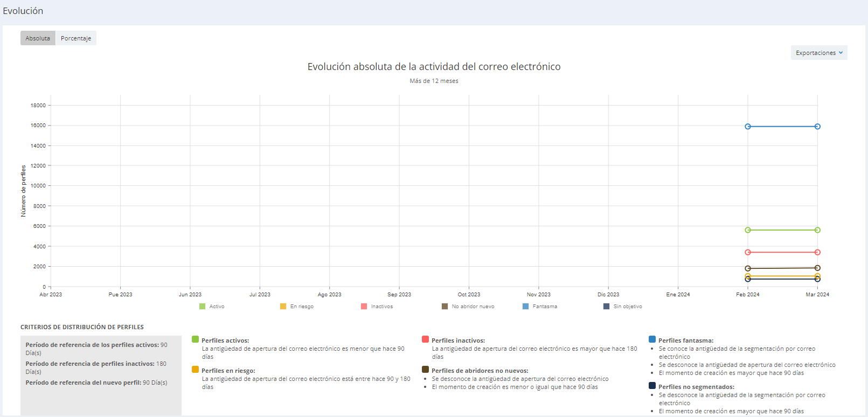The height and width of the screenshot is (417, 868).
Task: Switch to the Absoluta tab
Action: [x=38, y=38]
